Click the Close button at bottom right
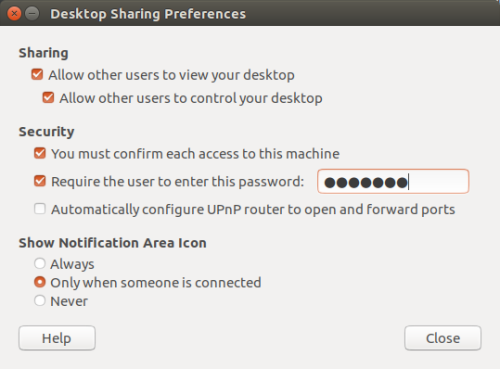This screenshot has height=369, width=500. [443, 338]
